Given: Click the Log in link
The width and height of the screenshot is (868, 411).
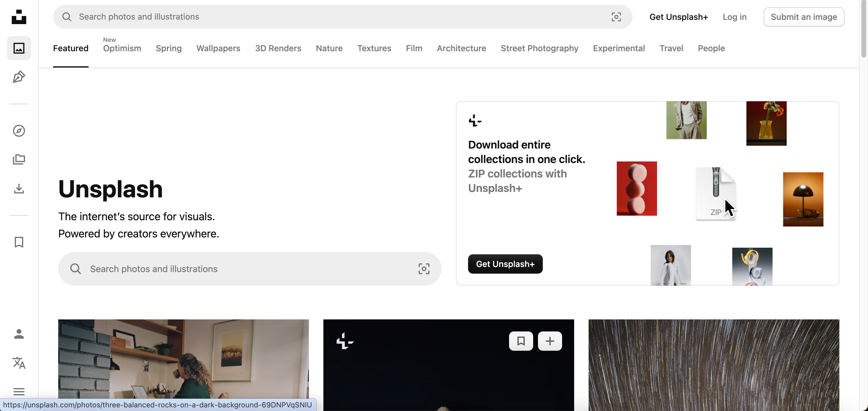Looking at the screenshot, I should coord(734,17).
